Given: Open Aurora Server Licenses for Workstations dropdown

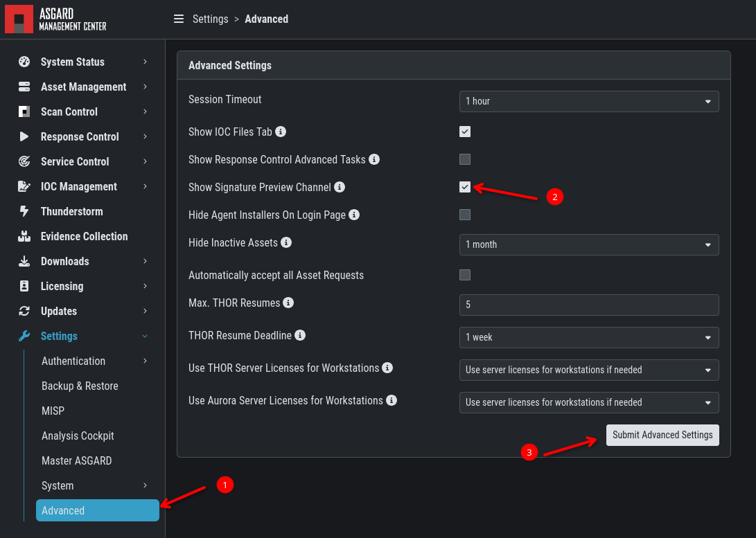Looking at the screenshot, I should 589,403.
